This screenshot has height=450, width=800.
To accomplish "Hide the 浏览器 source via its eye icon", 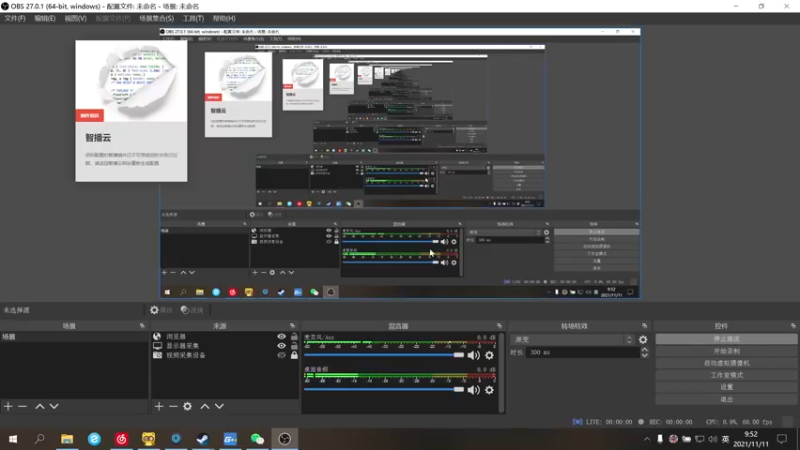I will pyautogui.click(x=281, y=336).
